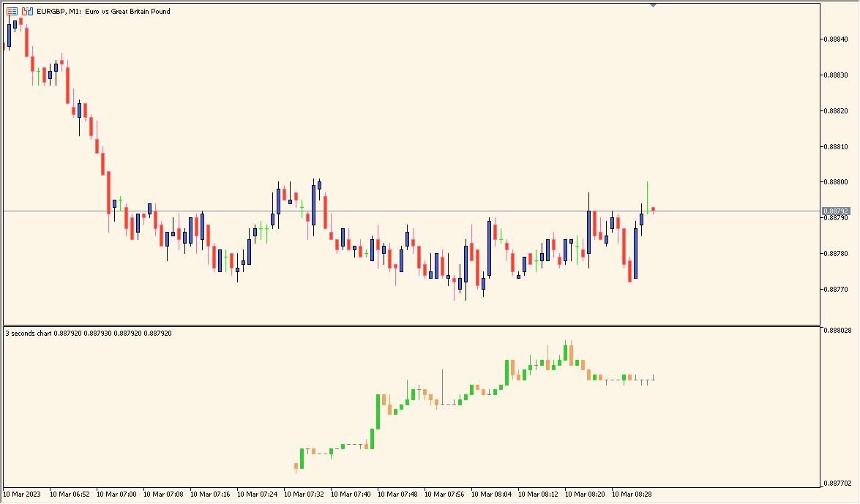Click the 0.888020 level in the subwindow scale
Screen dimensions: 860x504
(838, 330)
